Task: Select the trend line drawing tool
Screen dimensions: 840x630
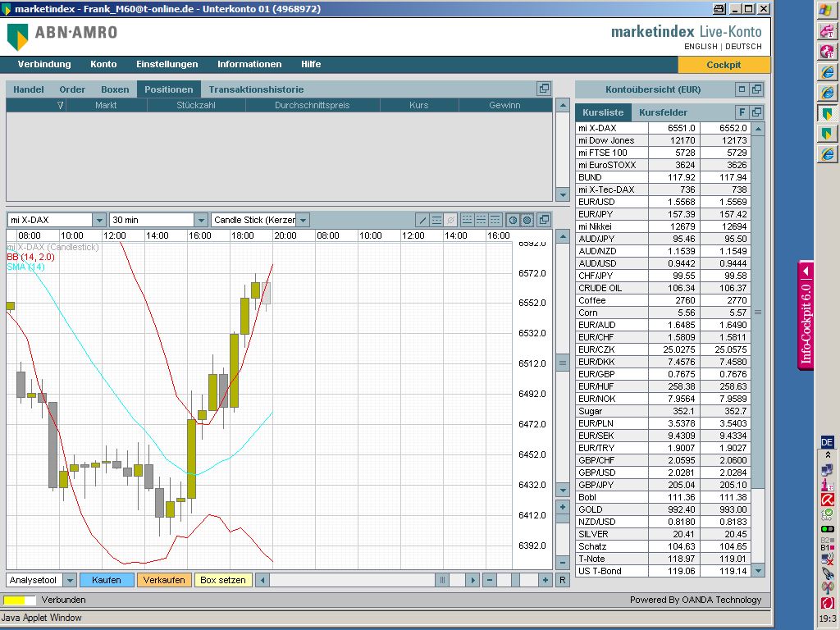Action: pos(422,220)
